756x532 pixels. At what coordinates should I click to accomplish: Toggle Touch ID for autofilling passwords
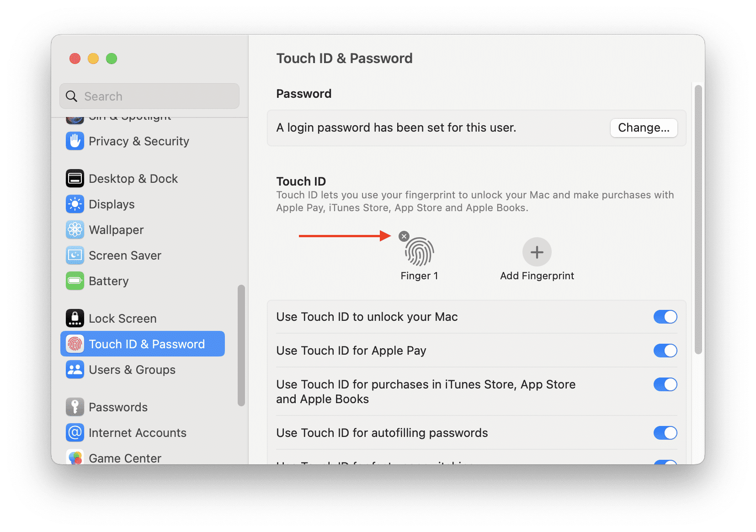(x=665, y=433)
